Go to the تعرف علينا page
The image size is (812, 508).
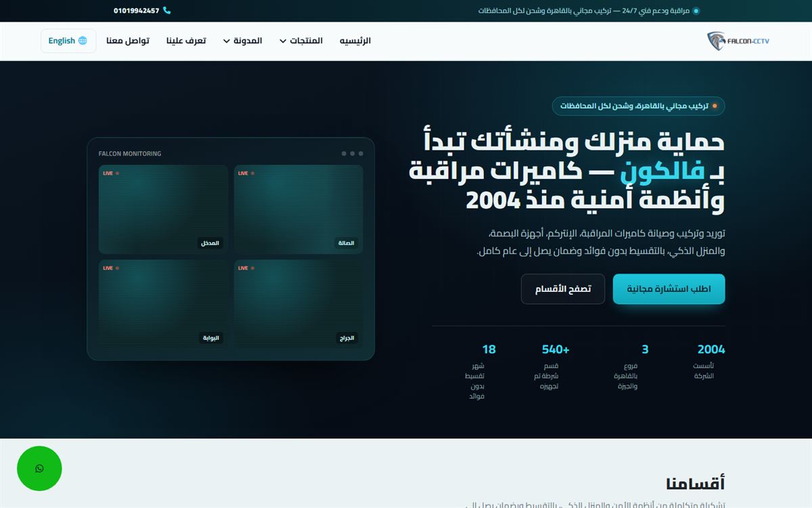186,41
